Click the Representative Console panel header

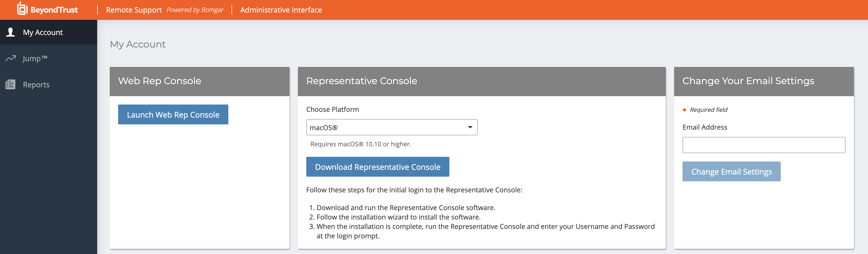(362, 81)
